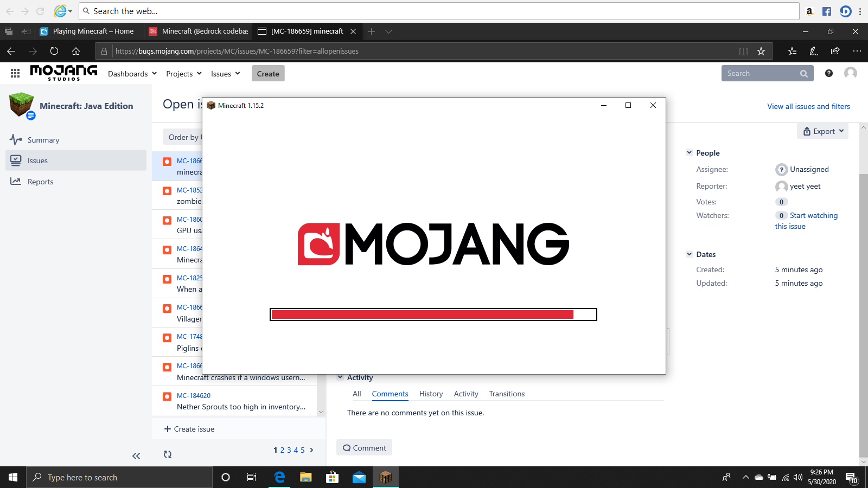Screen dimensions: 868x488
Task: Go to the browser home page
Action: [x=76, y=51]
